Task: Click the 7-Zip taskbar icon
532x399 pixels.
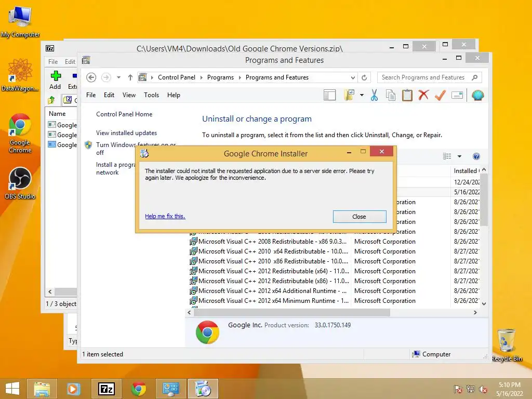Action: 106,389
